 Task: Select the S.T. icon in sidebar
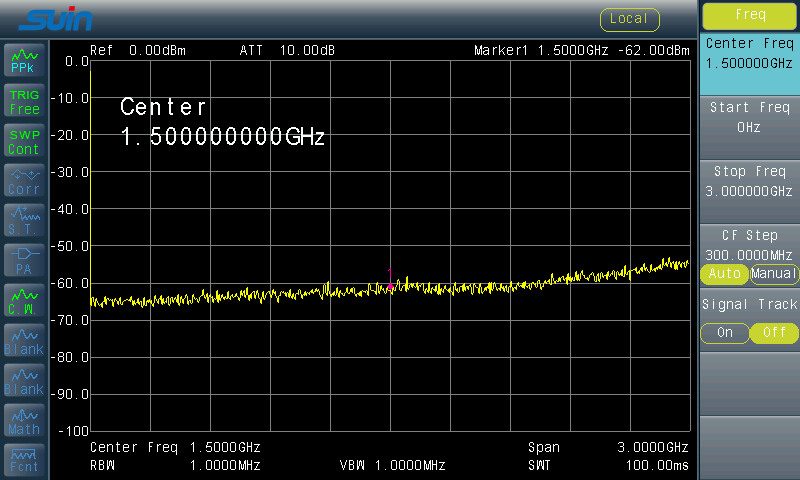point(24,221)
